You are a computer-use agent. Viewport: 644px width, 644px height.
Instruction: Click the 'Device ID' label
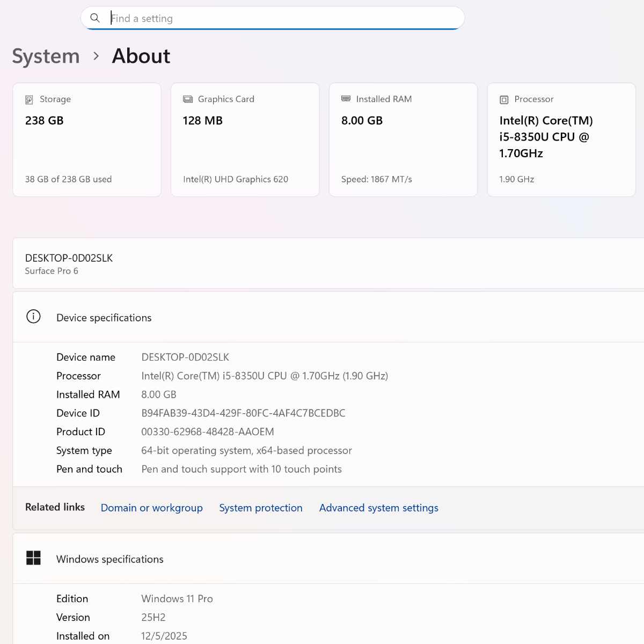[78, 413]
